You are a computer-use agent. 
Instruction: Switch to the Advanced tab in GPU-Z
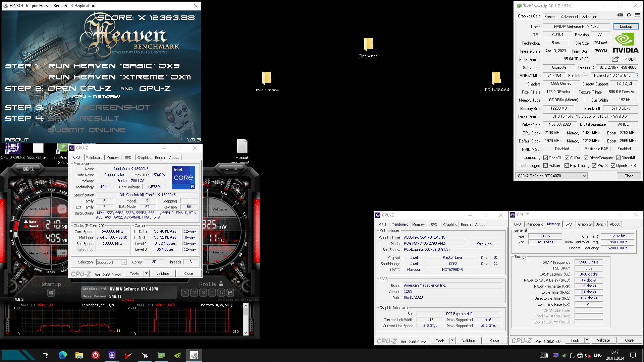[569, 16]
